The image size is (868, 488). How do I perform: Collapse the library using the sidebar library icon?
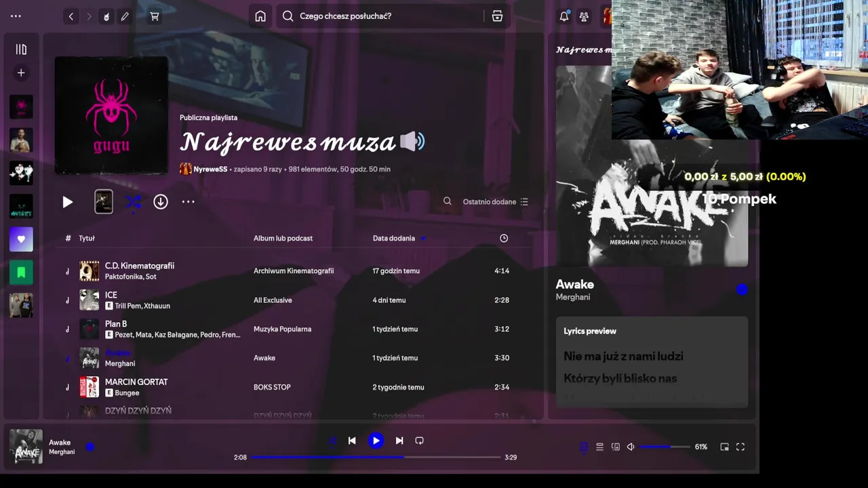point(21,49)
